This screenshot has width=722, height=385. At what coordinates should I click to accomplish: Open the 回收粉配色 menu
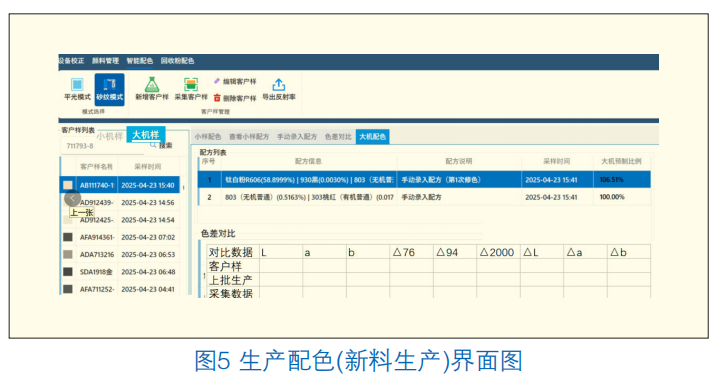(177, 61)
